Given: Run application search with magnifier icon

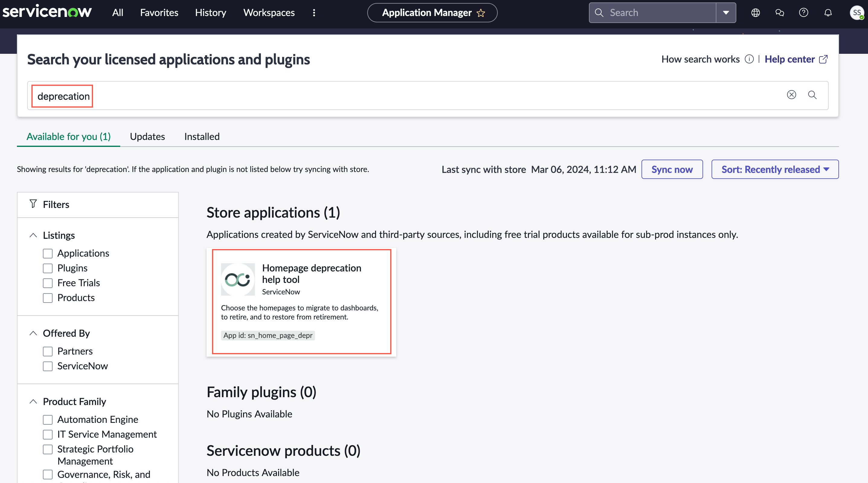Looking at the screenshot, I should click(812, 95).
